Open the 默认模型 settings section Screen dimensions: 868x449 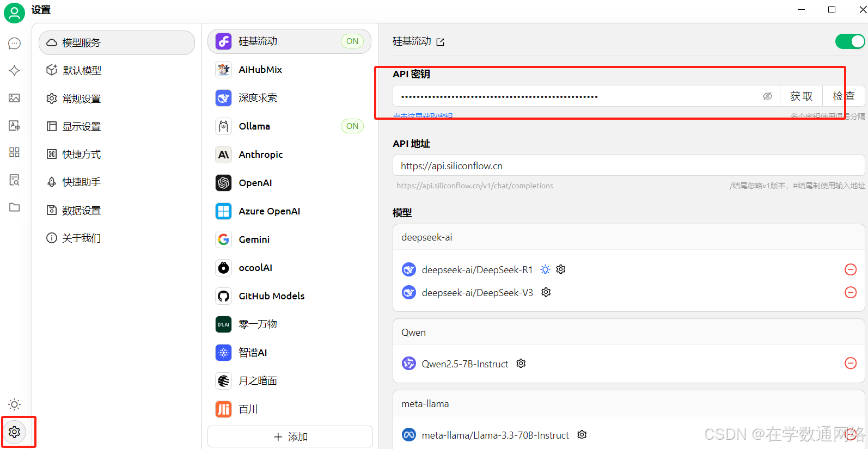[x=117, y=70]
